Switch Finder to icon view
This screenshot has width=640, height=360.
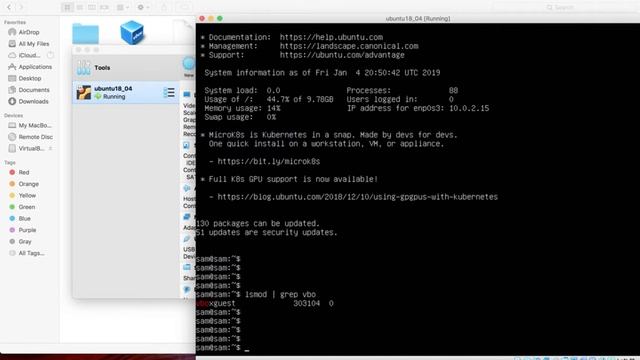(x=68, y=7)
